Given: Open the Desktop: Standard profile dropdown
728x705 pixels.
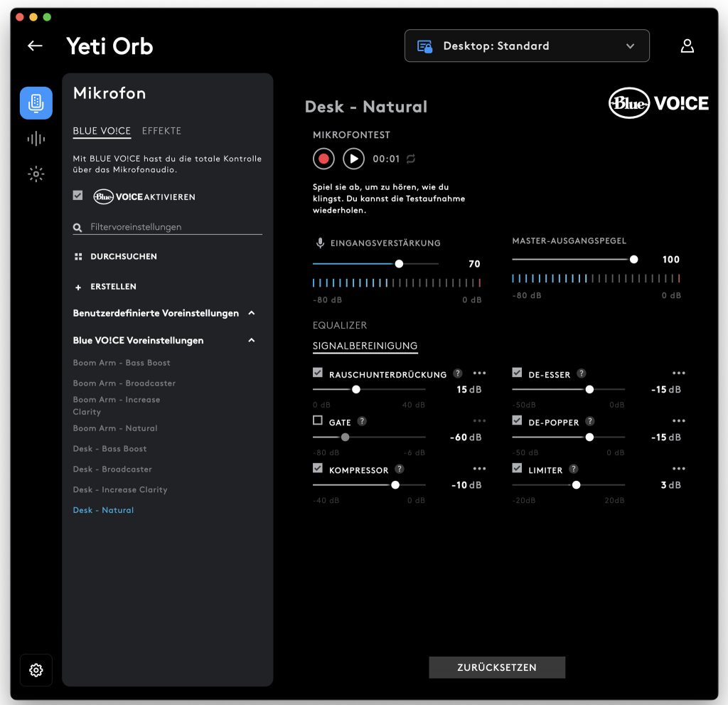Looking at the screenshot, I should (527, 46).
